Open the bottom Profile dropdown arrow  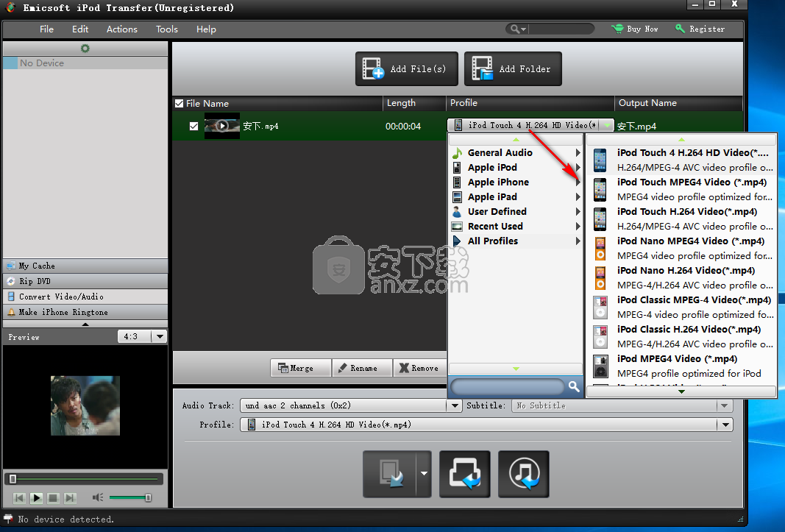pyautogui.click(x=726, y=425)
